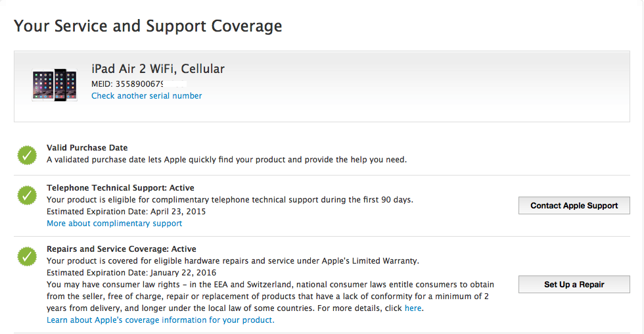Click the Estimated Expiration Date January 22, 2016 text
The width and height of the screenshot is (644, 334).
131,273
